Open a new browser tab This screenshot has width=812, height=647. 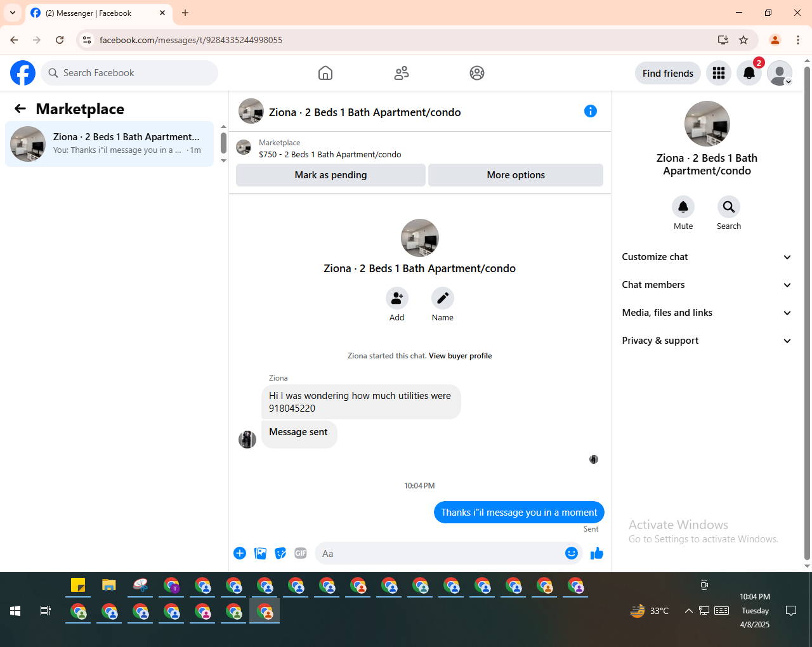(185, 13)
